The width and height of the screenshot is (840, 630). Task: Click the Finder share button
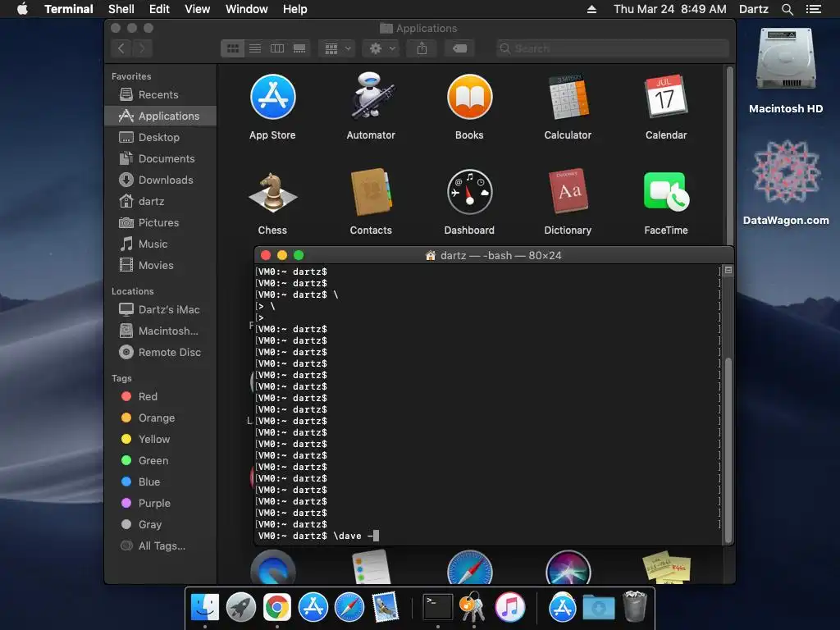422,48
